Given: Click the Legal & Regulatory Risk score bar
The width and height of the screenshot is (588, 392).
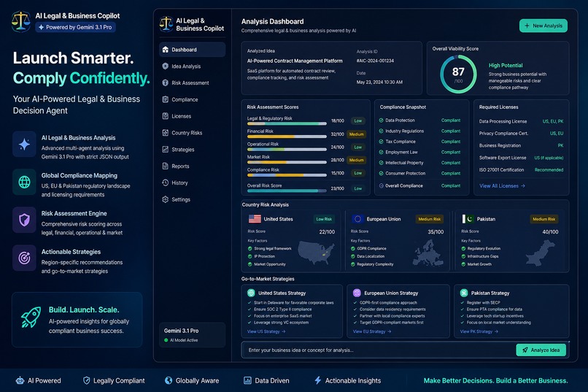Looking at the screenshot, I should (287, 123).
